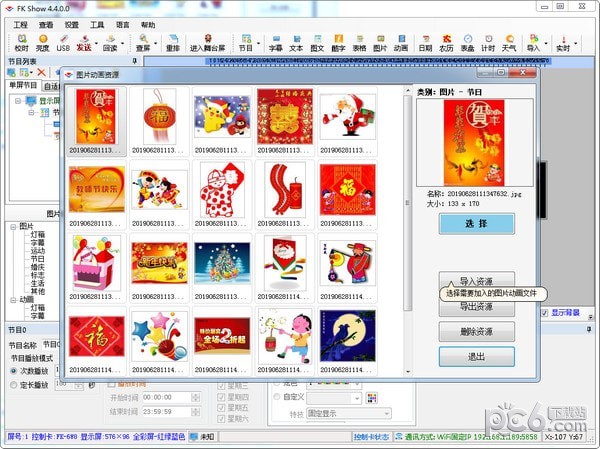This screenshot has height=449, width=600.
Task: Open the 语言 menu
Action: click(x=122, y=25)
